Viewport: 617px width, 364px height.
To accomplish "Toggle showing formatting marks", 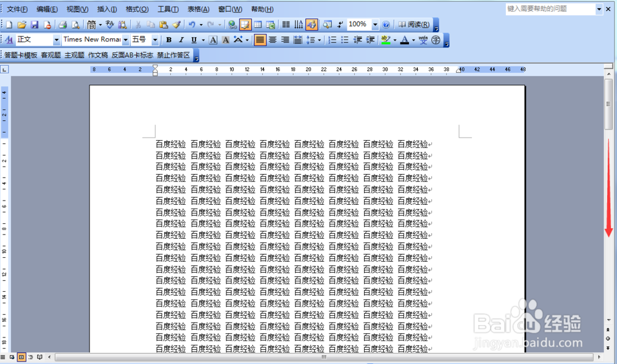I will (x=339, y=25).
